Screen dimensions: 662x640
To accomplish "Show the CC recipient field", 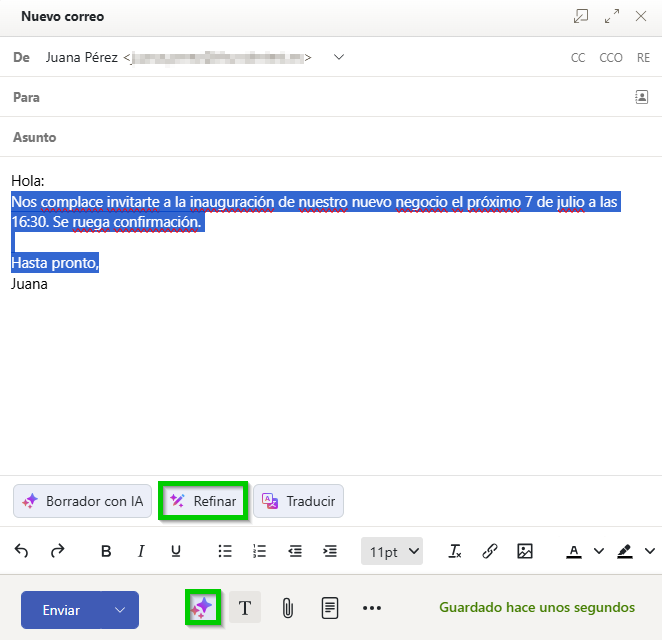I will (x=578, y=58).
